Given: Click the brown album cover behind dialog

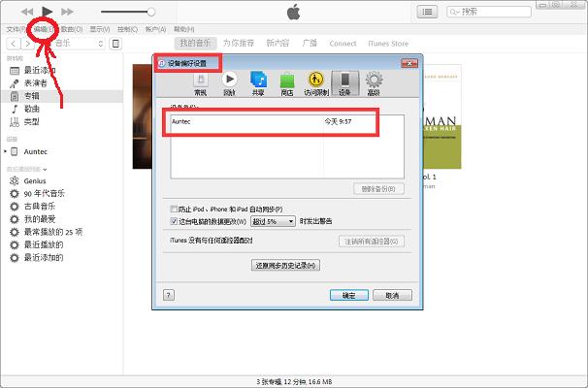Looking at the screenshot, I should click(x=143, y=116).
